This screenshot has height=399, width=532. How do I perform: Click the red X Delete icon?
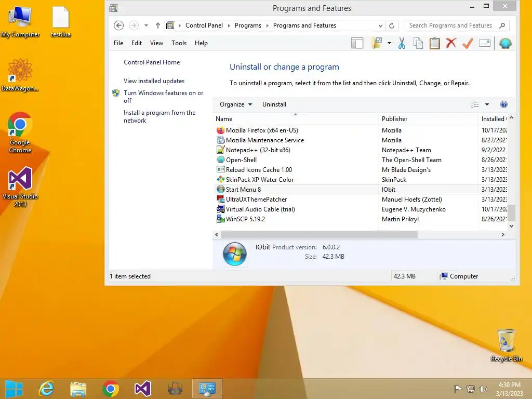pos(451,43)
